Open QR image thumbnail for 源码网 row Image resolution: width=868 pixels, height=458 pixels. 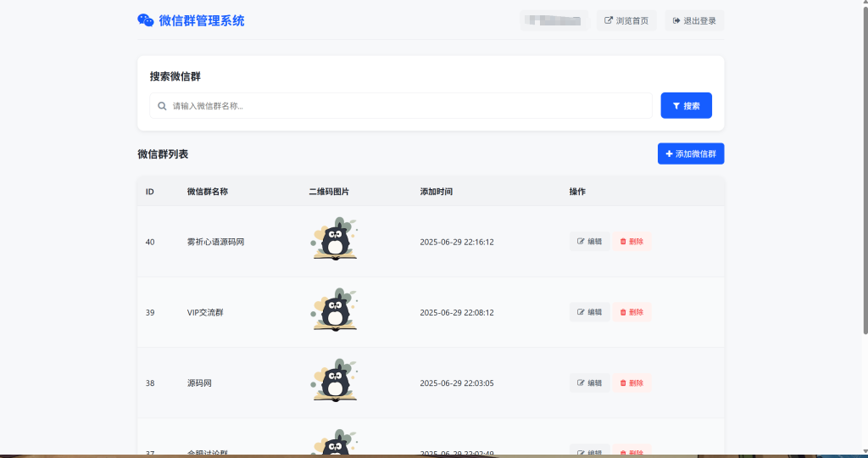pyautogui.click(x=334, y=380)
